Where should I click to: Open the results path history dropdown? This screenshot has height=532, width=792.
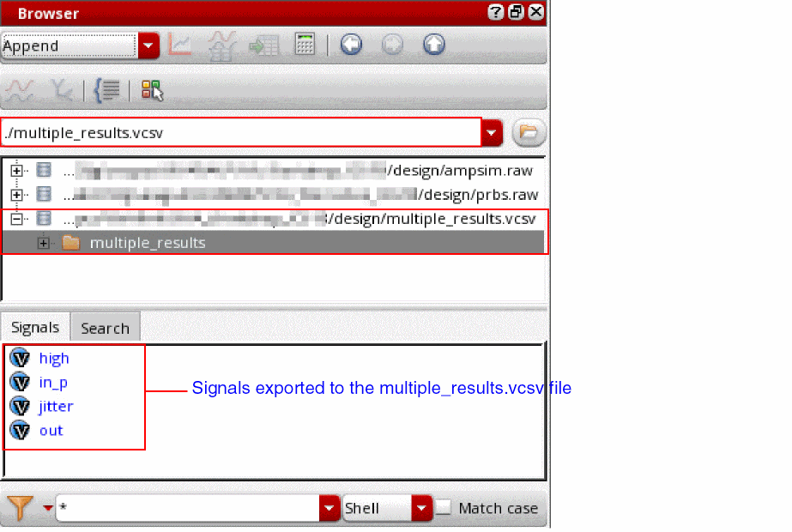[x=492, y=133]
